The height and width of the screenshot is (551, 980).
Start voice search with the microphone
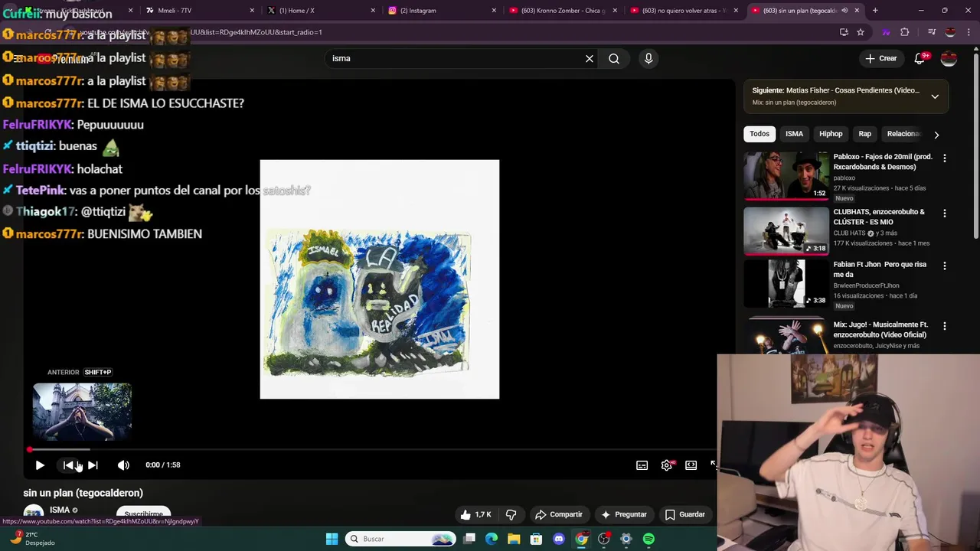tap(648, 58)
